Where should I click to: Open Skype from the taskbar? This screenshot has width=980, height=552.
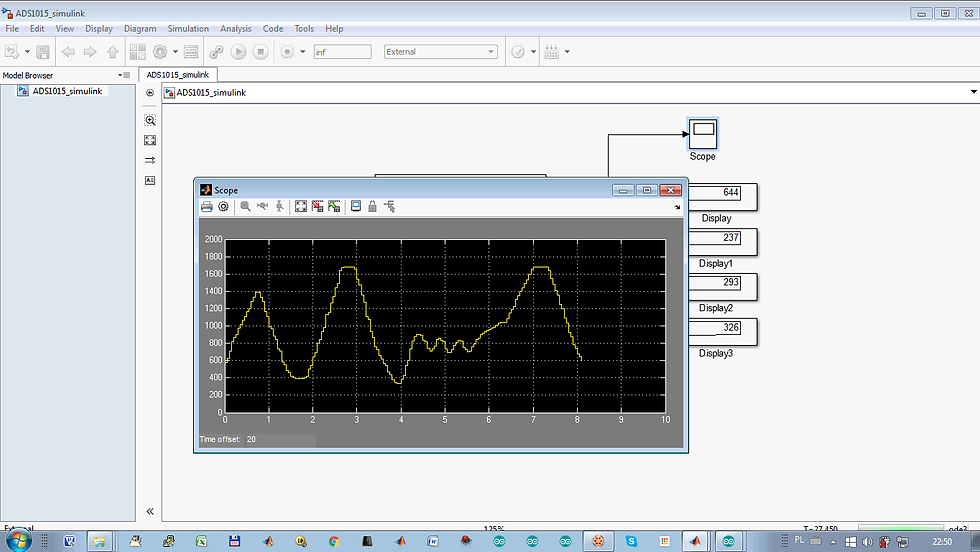[631, 541]
